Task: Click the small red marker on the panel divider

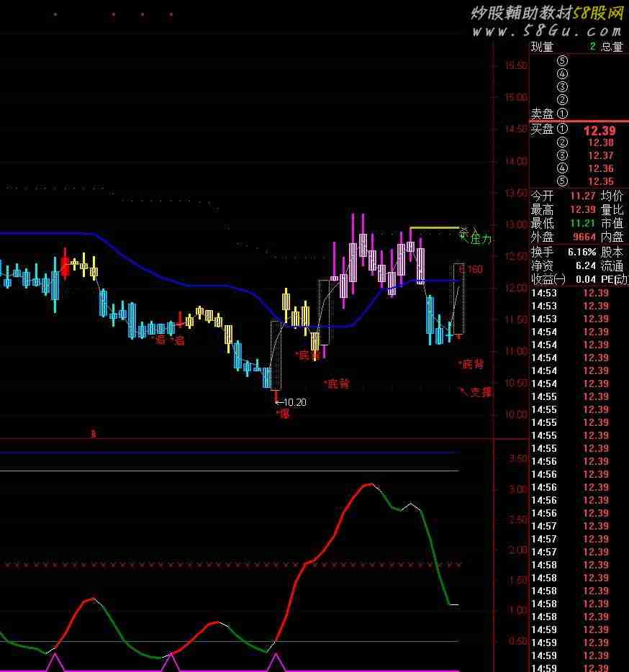Action: [x=93, y=433]
